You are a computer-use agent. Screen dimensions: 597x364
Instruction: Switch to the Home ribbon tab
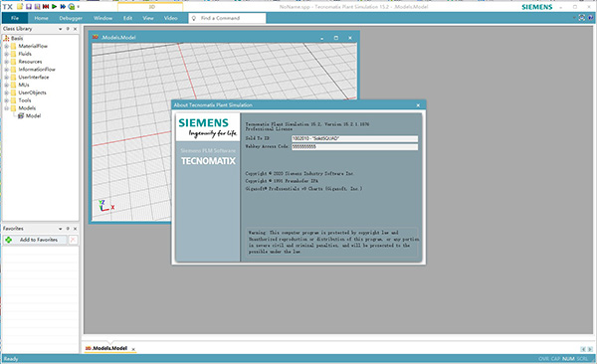pyautogui.click(x=41, y=18)
